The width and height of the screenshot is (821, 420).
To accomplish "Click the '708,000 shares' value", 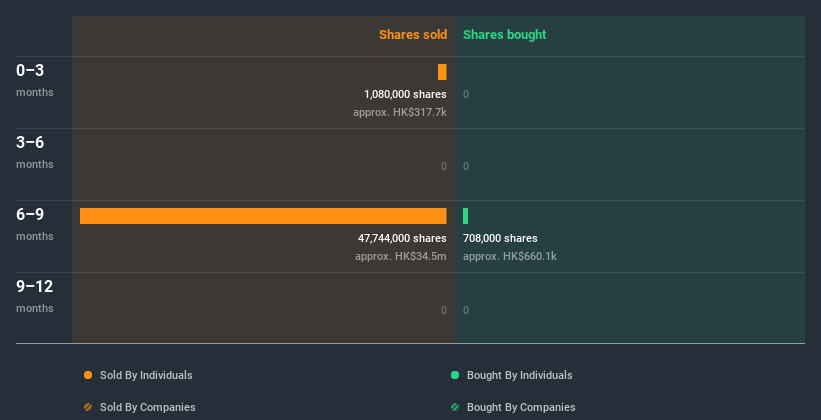I will coord(500,238).
